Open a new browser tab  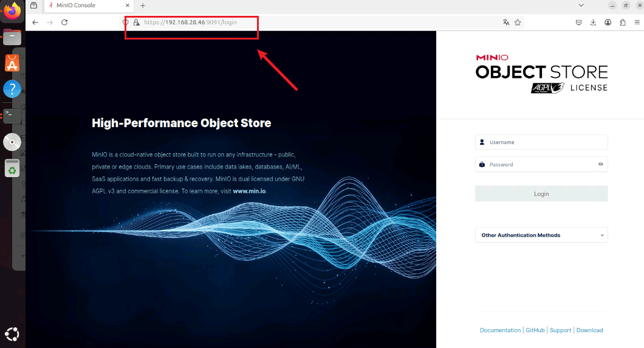(x=143, y=5)
